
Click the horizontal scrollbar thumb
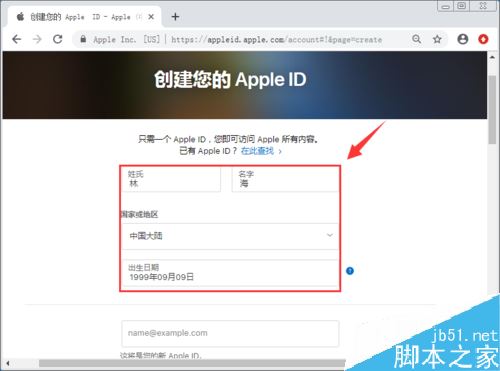click(x=192, y=363)
